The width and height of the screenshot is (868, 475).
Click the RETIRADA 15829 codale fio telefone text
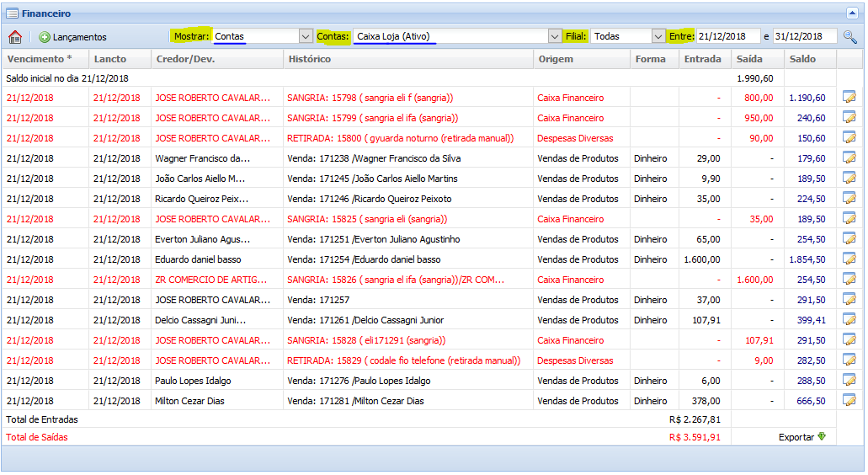(403, 360)
